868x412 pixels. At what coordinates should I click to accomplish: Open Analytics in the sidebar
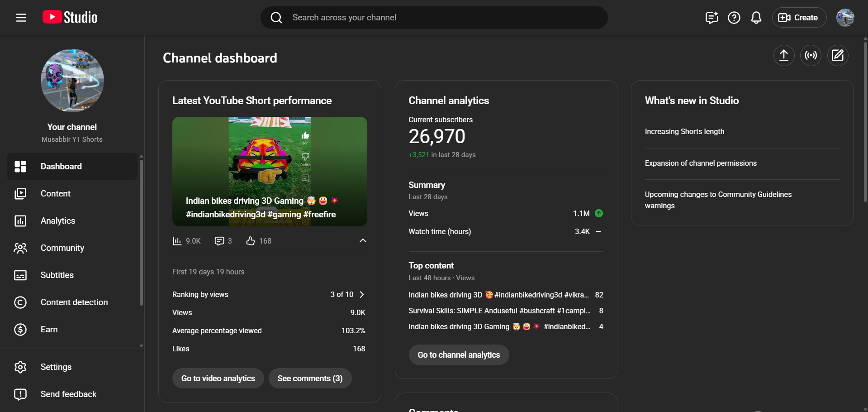(x=58, y=220)
